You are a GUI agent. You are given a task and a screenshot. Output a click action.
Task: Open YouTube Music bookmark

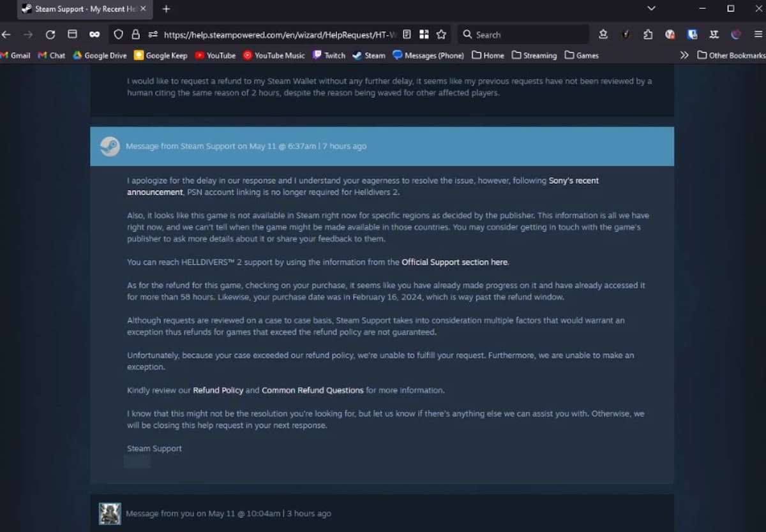[274, 55]
